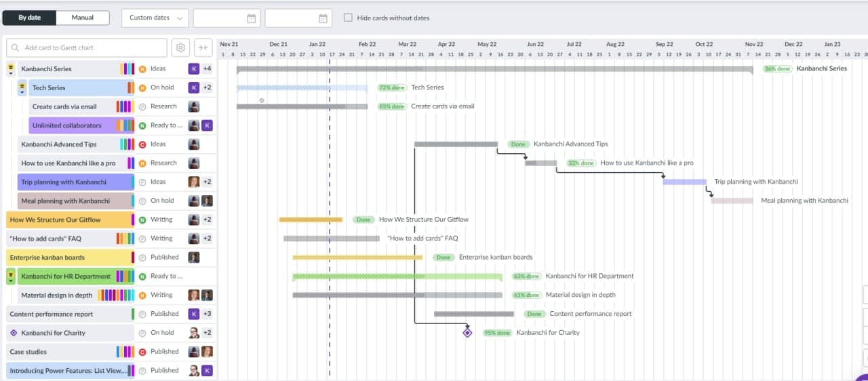This screenshot has height=381, width=868.
Task: Open the Custom dates dropdown
Action: point(155,18)
